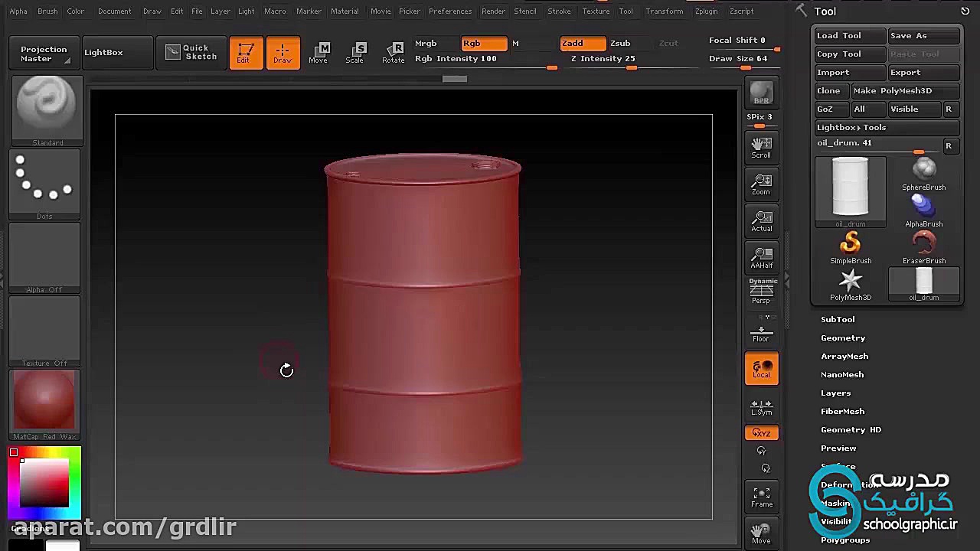Open the Standard brush selector

[x=47, y=111]
